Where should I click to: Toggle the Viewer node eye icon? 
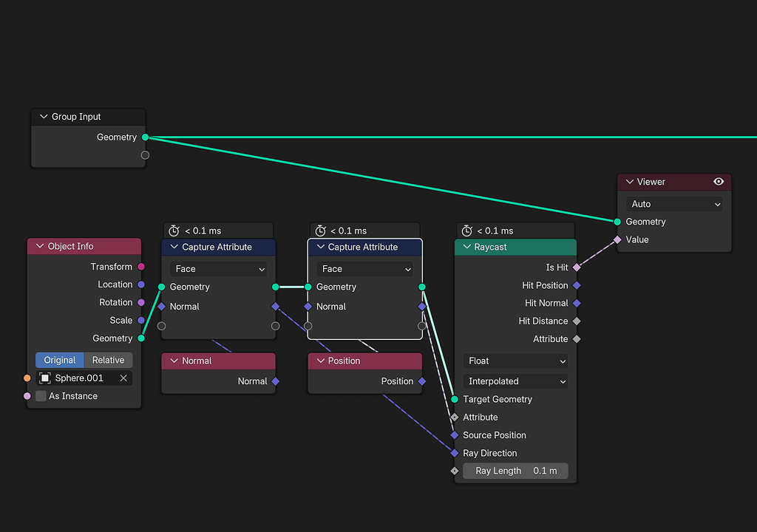719,182
